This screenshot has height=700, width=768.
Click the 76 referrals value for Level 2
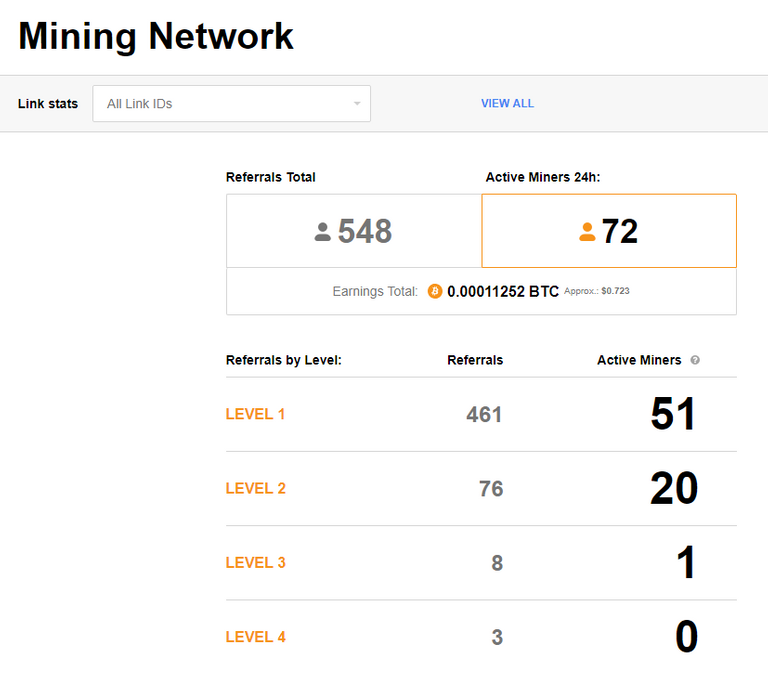(491, 488)
